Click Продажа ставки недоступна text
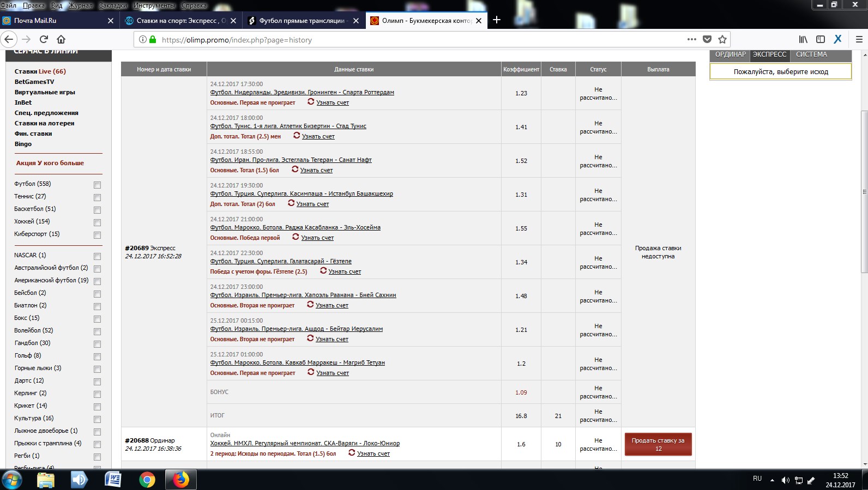 point(658,252)
